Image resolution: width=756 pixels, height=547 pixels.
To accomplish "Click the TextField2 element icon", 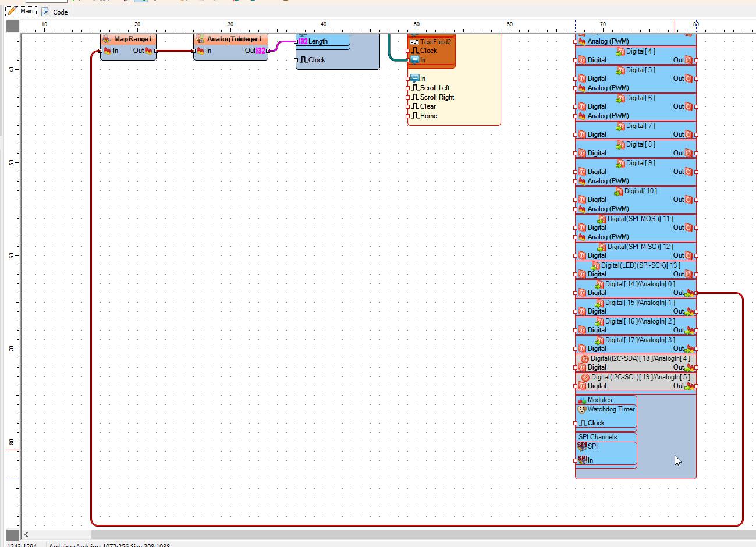I will (414, 42).
